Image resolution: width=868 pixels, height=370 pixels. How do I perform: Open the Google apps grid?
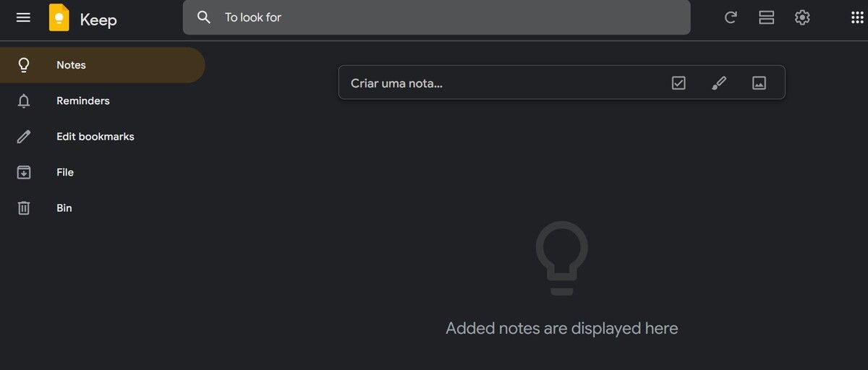pos(857,17)
